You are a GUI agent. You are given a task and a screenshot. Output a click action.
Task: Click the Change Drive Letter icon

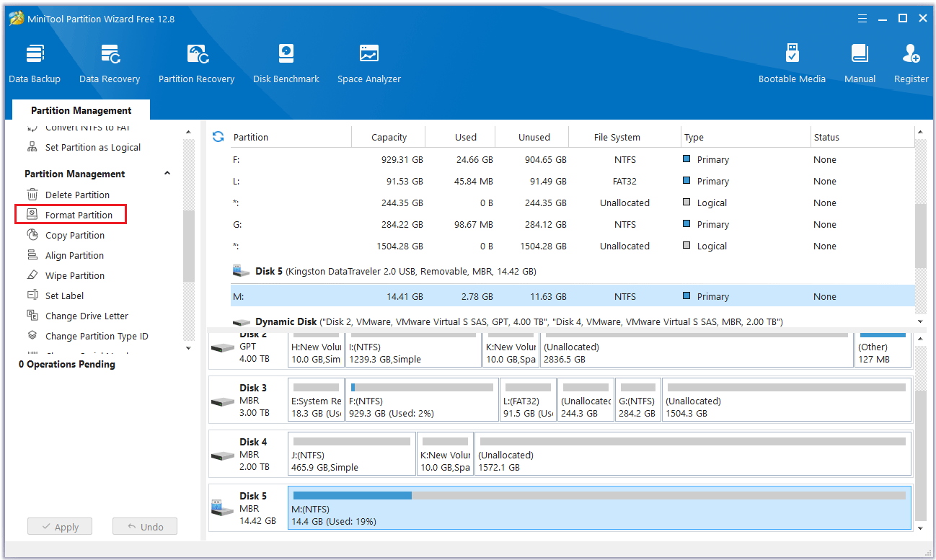(32, 316)
